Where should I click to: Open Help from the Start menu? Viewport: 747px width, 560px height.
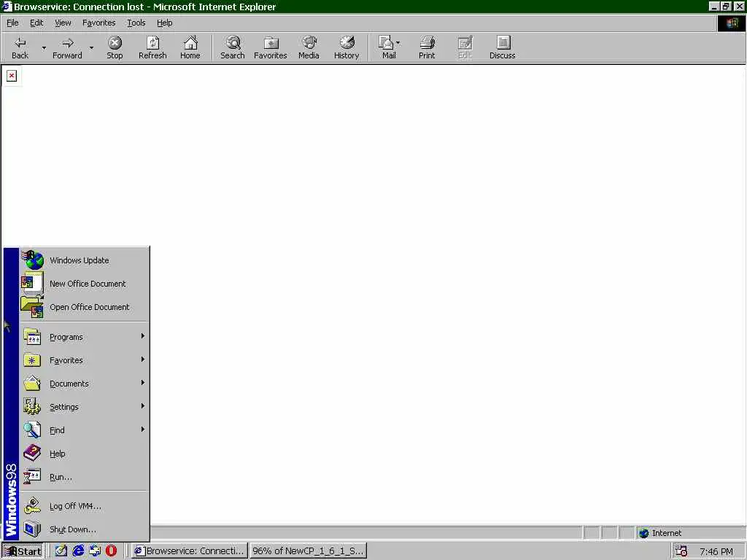tap(84, 454)
